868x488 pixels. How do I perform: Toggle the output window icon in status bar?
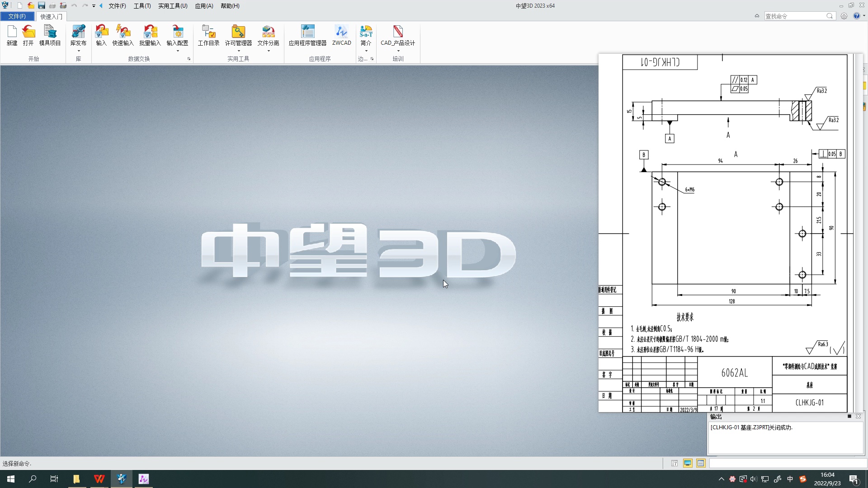[701, 463]
